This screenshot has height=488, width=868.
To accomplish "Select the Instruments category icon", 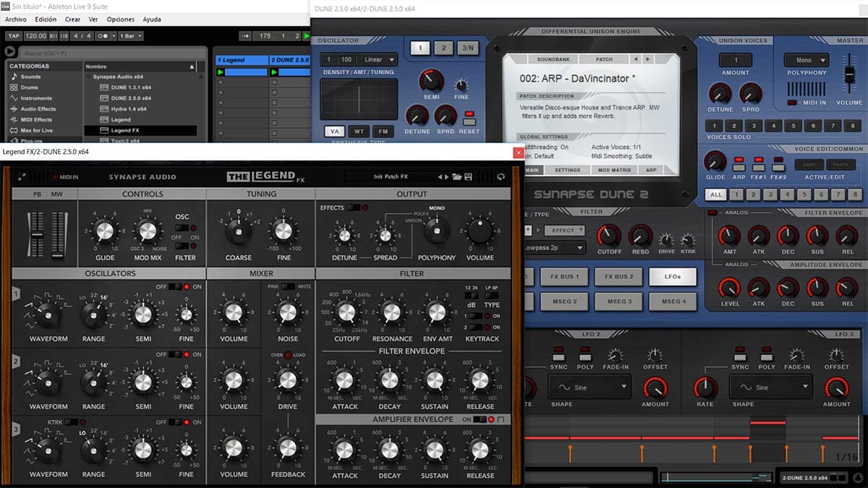I will click(x=14, y=98).
